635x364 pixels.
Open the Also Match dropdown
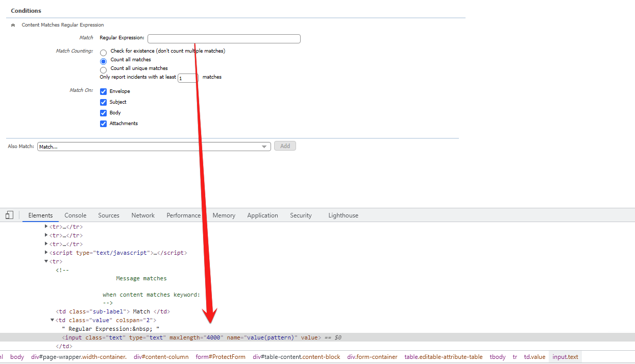(154, 147)
